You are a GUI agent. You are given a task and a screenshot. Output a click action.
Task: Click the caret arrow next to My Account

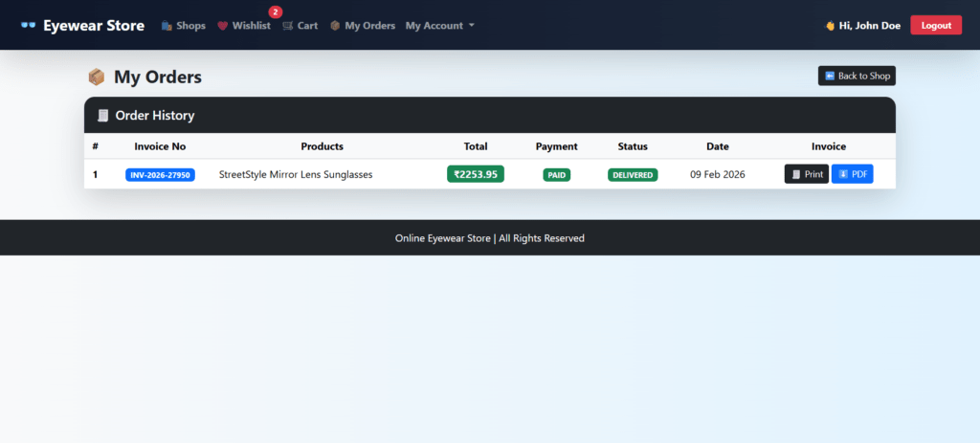point(472,26)
